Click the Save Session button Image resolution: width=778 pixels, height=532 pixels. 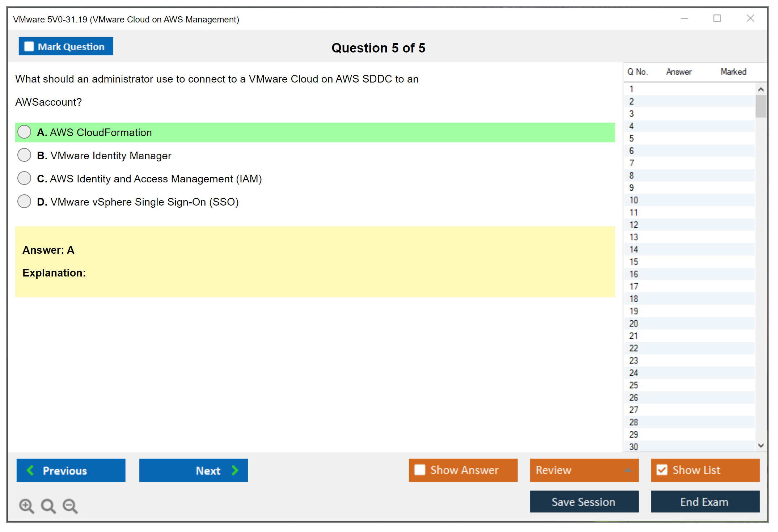point(584,502)
